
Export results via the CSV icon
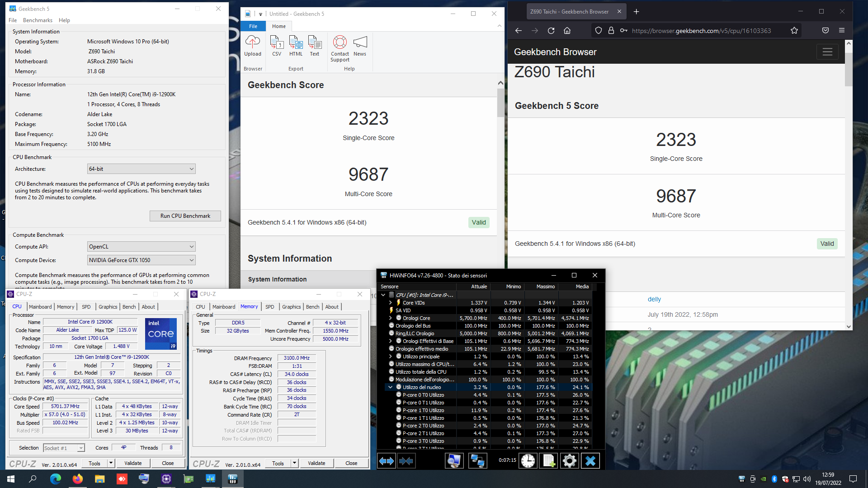(277, 46)
